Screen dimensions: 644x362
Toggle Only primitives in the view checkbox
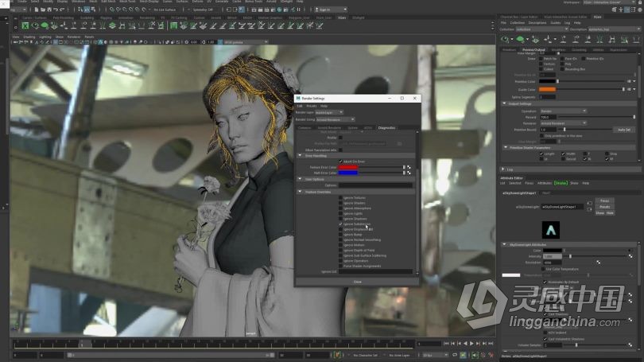click(x=541, y=135)
